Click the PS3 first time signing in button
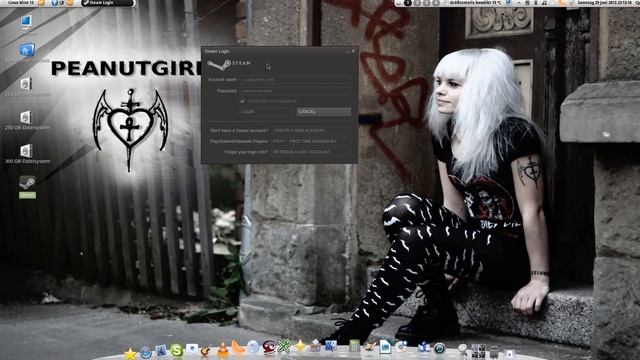This screenshot has width=640, height=360. tap(312, 141)
